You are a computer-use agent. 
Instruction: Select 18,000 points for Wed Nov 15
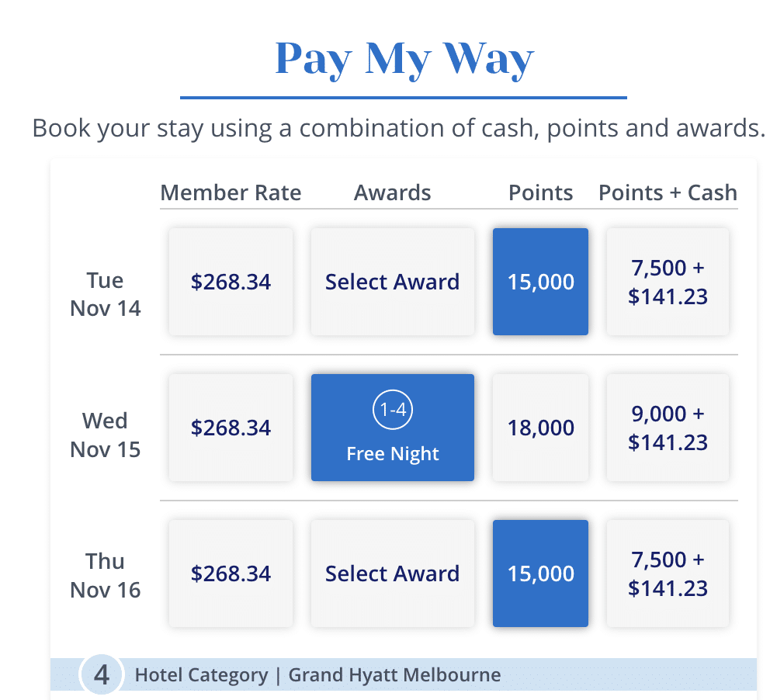(x=540, y=428)
